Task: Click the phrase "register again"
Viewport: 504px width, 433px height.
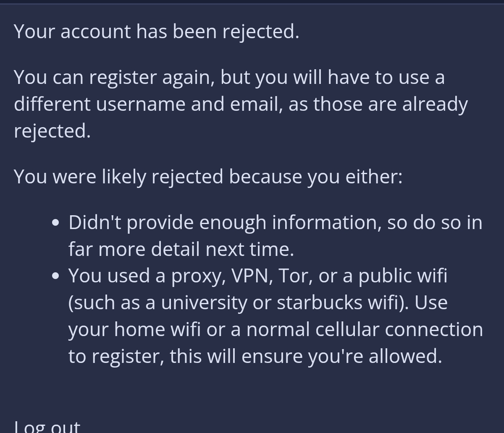Action: click(x=152, y=78)
